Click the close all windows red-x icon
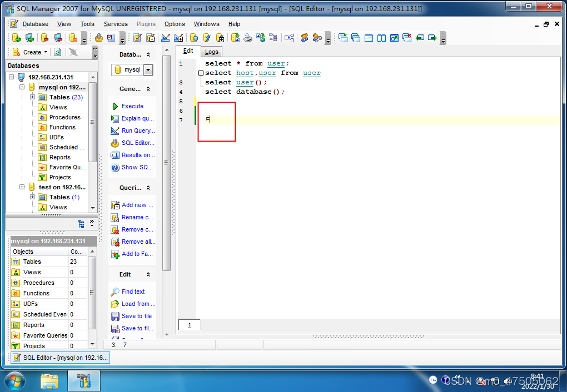567x392 pixels. 407,38
